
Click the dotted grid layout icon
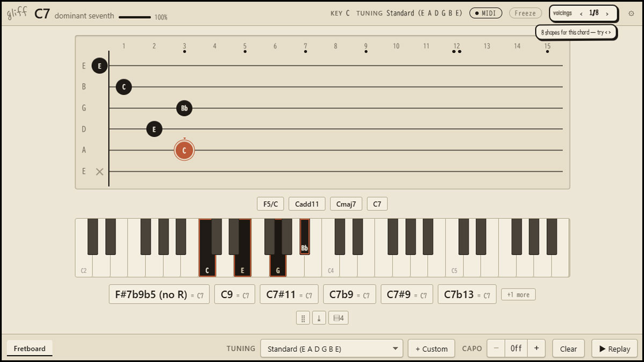point(303,318)
